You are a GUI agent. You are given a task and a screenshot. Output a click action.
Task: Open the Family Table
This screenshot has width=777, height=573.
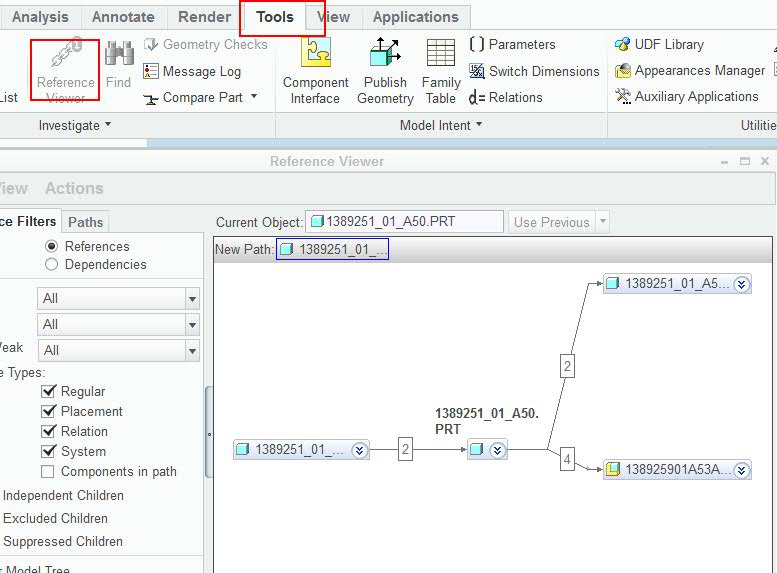(x=441, y=70)
